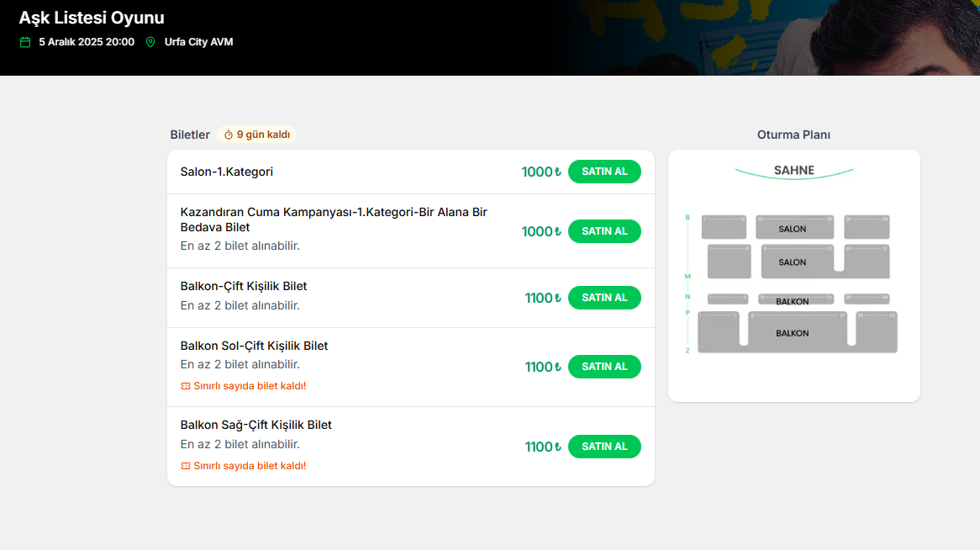The image size is (980, 550).
Task: Click the Urfa City AVM venue text
Action: 198,42
